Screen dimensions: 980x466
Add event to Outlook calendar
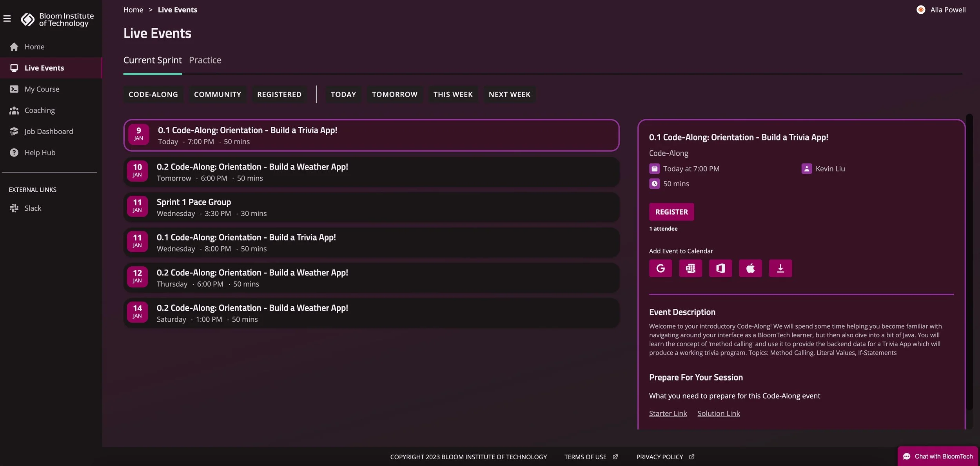[x=690, y=268]
